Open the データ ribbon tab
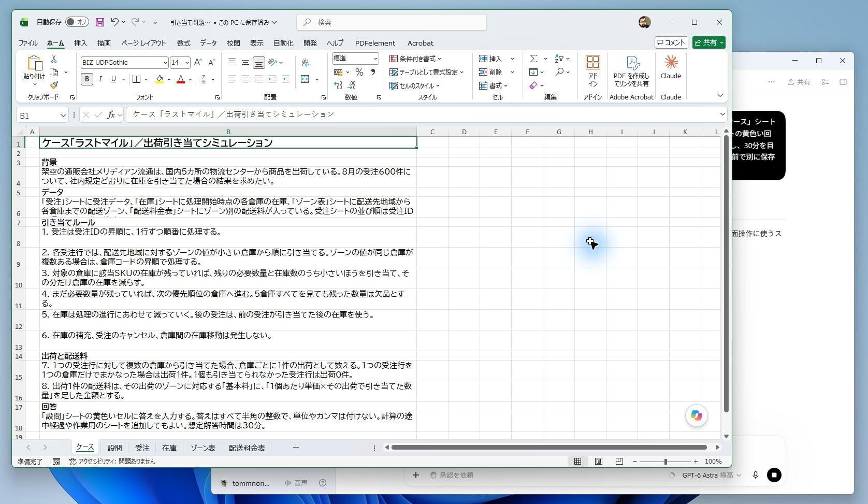 click(x=208, y=43)
